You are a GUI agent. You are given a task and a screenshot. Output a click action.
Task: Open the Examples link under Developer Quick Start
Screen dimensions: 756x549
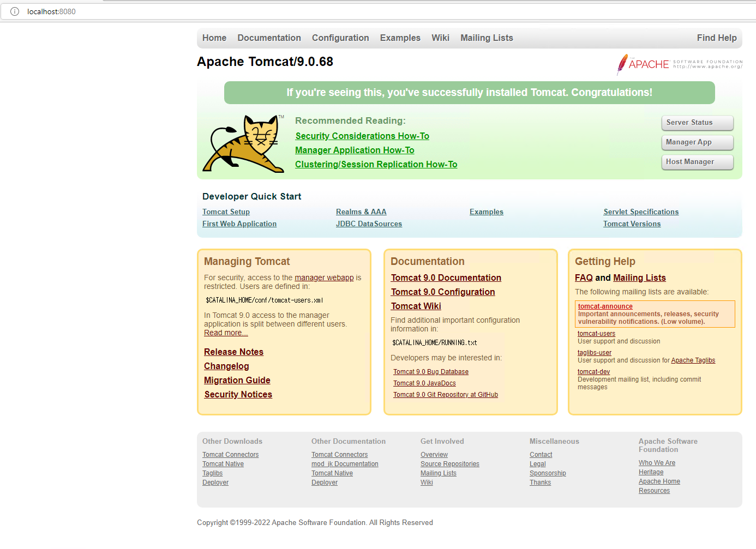click(x=487, y=212)
